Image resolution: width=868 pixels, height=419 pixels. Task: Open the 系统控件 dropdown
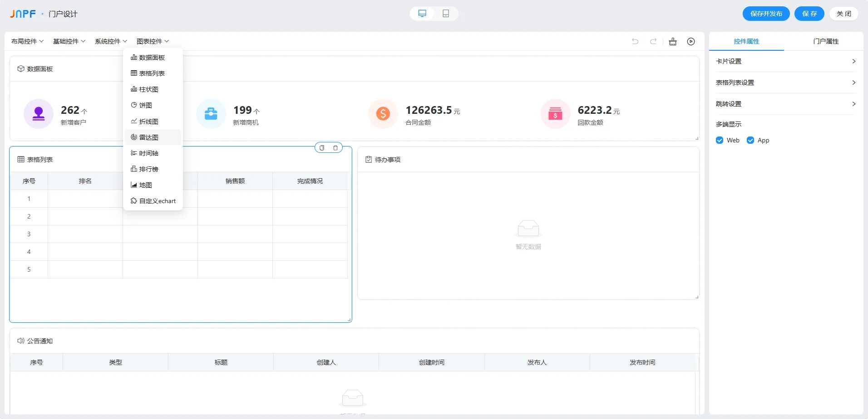coord(111,41)
